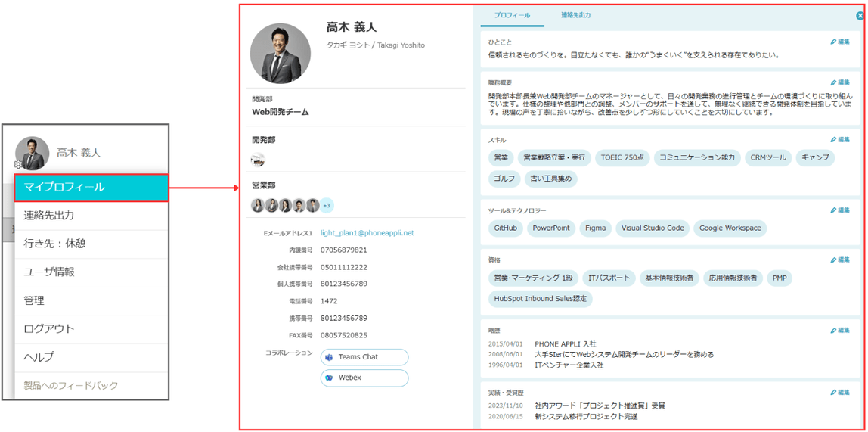This screenshot has width=868, height=432.
Task: Select the プロフィール tab
Action: coord(512,15)
